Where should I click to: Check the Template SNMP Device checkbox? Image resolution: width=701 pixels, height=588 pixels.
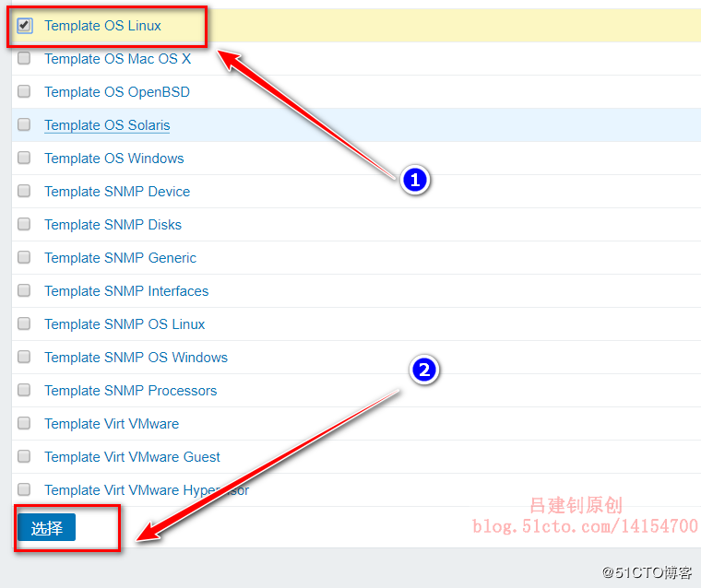point(24,191)
